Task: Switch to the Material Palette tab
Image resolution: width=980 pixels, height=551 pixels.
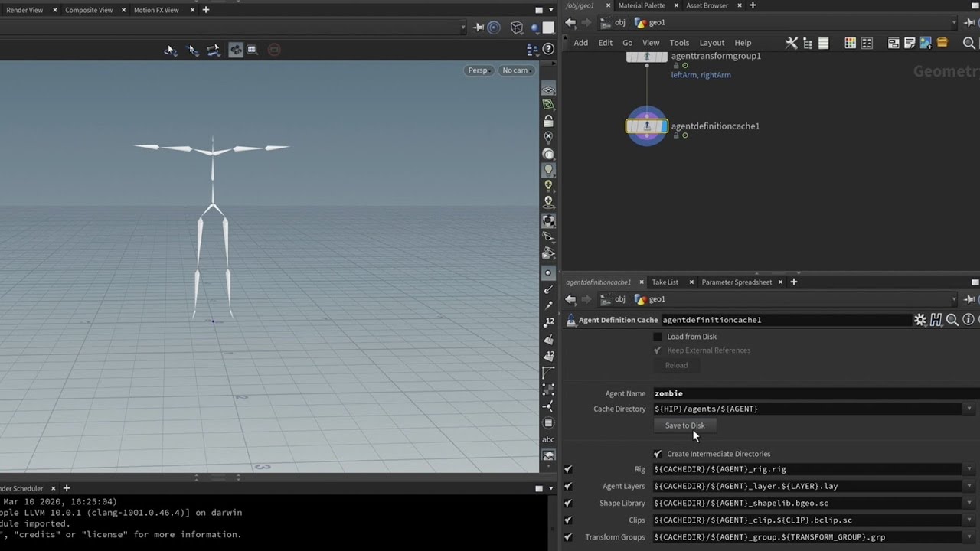Action: click(642, 5)
